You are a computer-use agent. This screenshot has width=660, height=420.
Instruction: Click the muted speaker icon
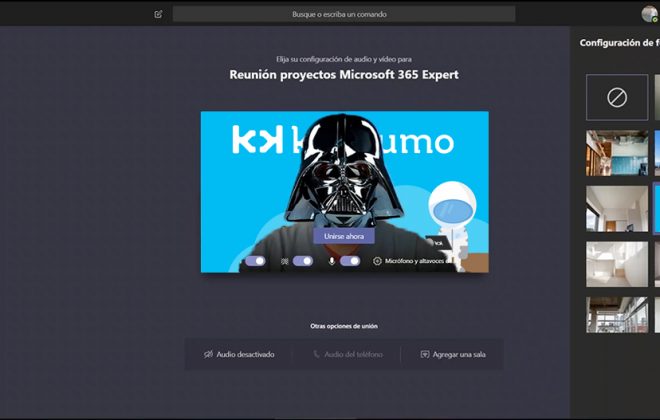point(208,354)
